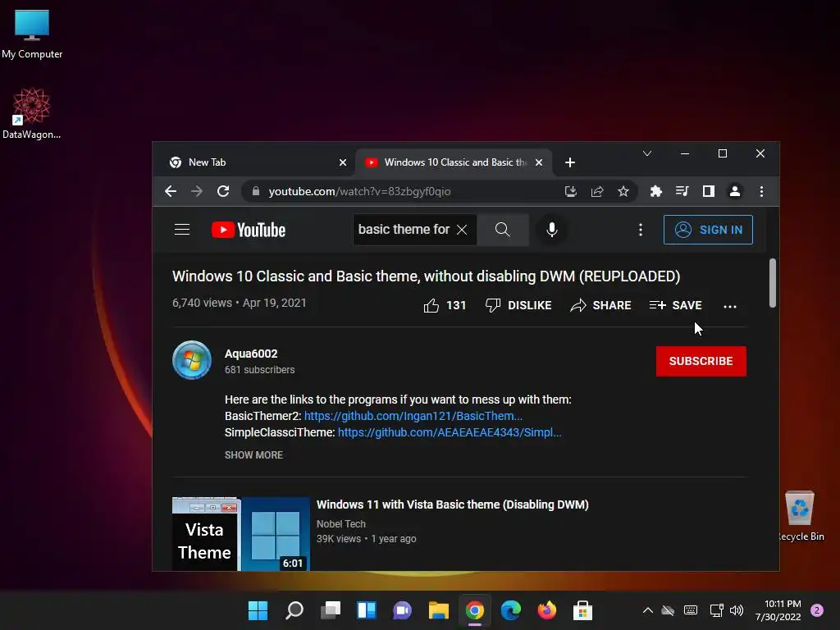
Task: Open a new Chrome tab
Action: click(x=570, y=162)
